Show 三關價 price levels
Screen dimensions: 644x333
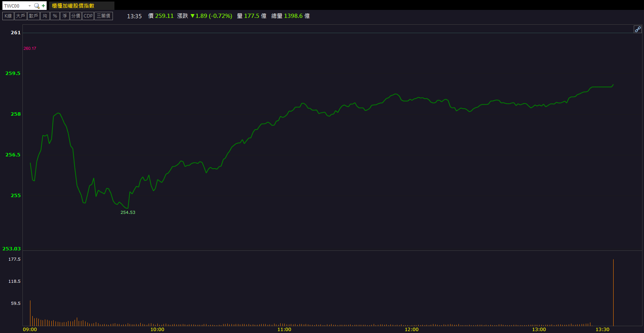tap(103, 16)
